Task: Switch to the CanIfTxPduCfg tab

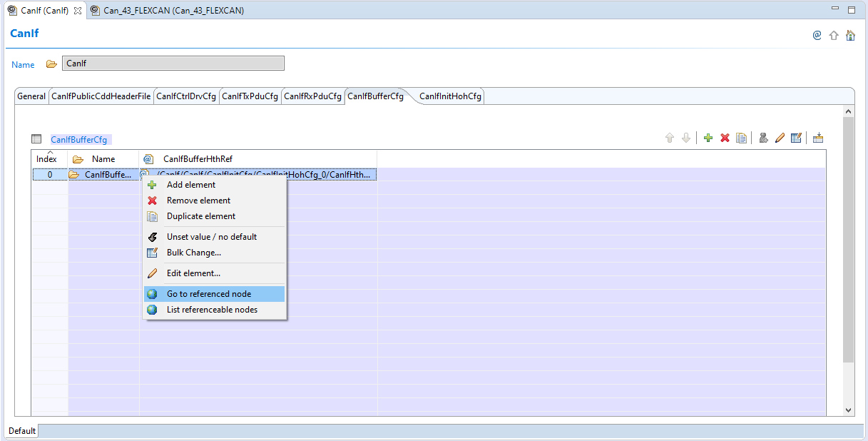Action: [x=250, y=95]
